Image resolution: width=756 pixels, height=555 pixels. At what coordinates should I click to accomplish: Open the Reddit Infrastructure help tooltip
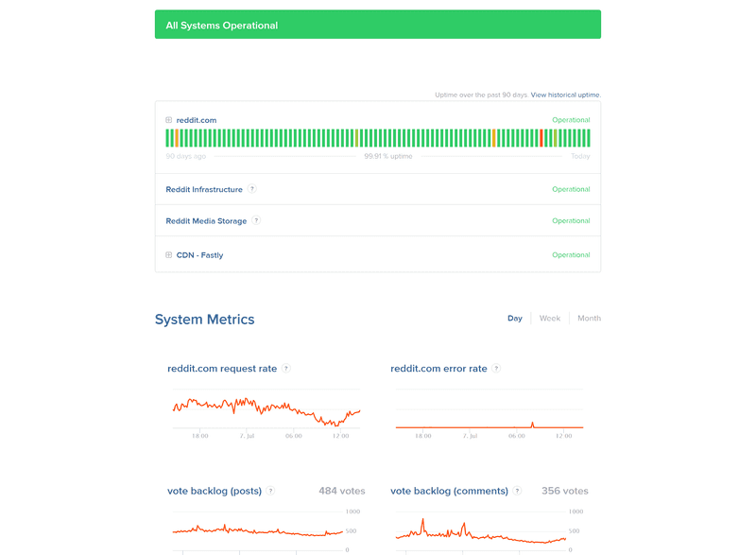252,189
